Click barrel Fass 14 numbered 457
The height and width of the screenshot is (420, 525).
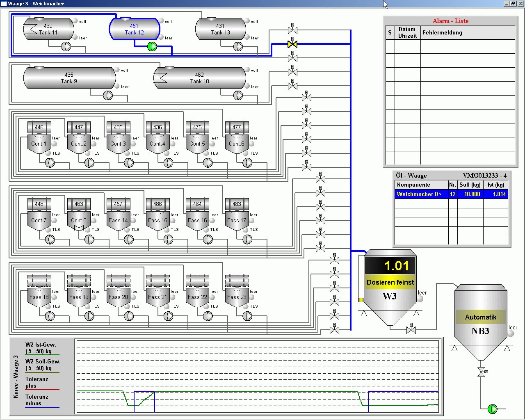(118, 214)
